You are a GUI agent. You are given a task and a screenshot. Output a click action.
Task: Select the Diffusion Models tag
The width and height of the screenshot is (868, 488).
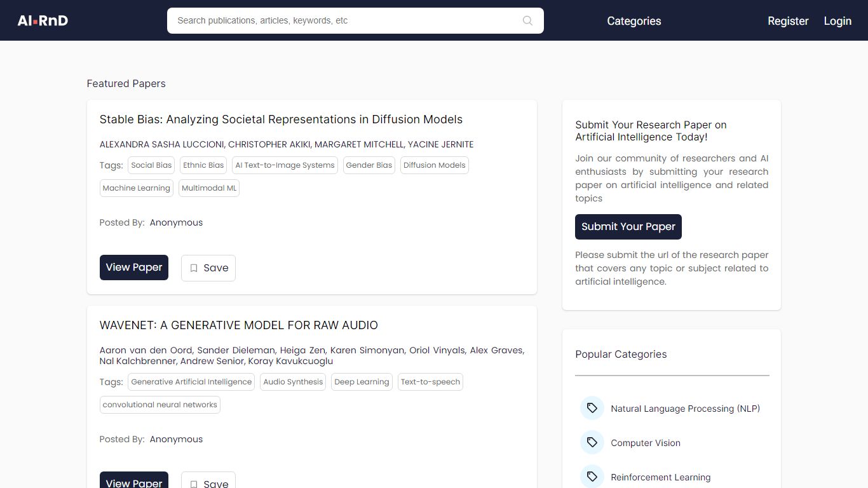tap(434, 165)
